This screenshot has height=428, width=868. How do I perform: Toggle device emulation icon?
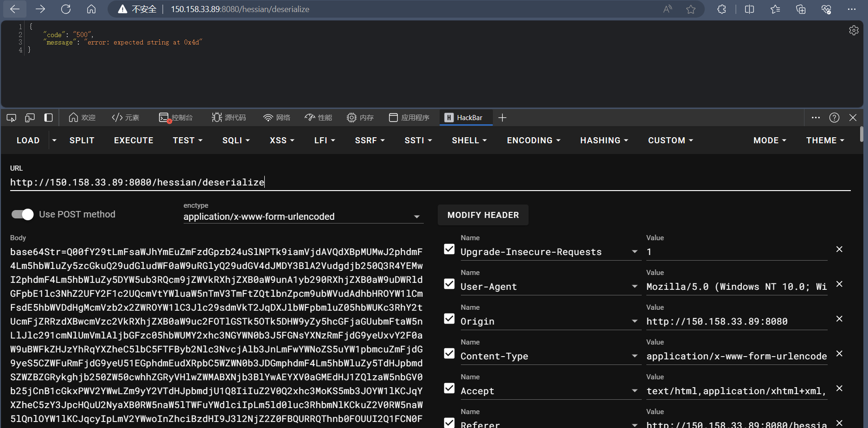[30, 118]
